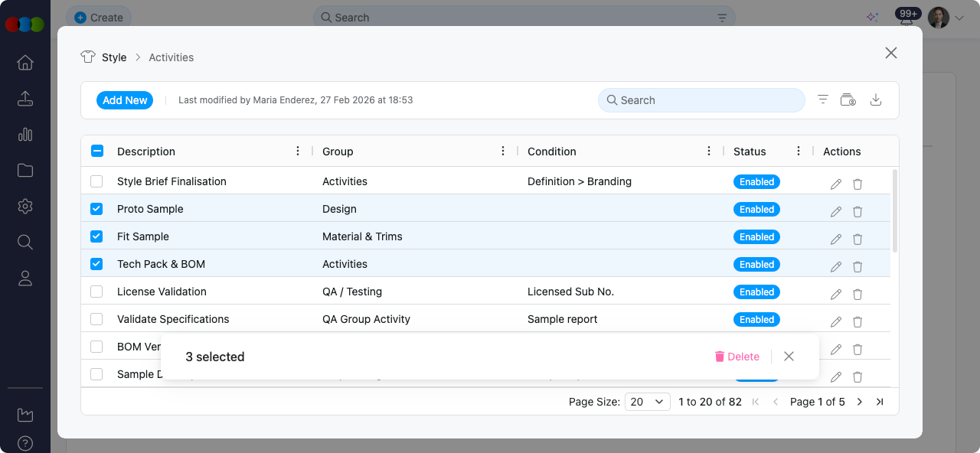The width and height of the screenshot is (980, 453).
Task: Open the Analytics bar-chart icon in sidebar
Action: point(24,135)
